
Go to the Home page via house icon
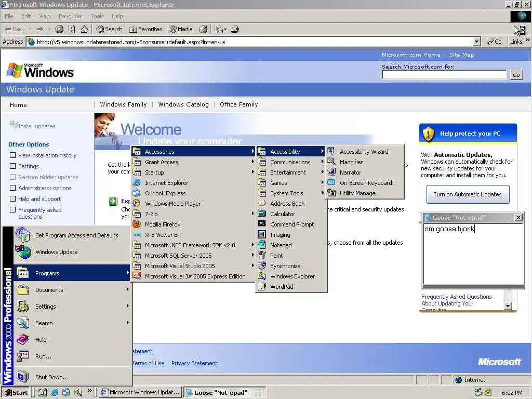click(84, 29)
